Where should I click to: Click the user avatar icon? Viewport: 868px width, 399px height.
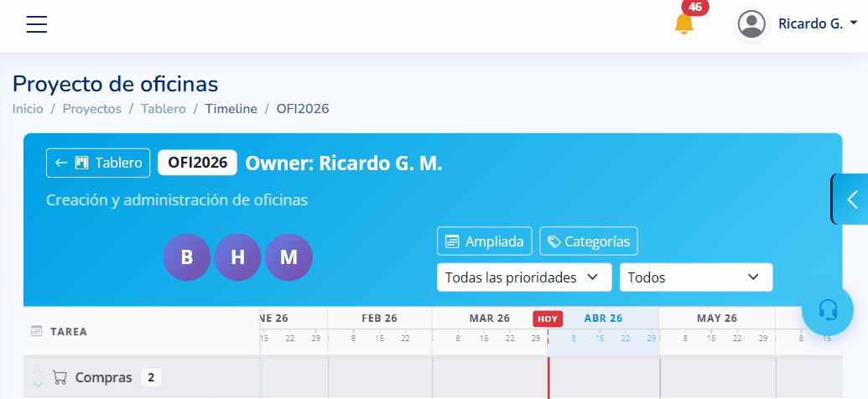pyautogui.click(x=751, y=23)
